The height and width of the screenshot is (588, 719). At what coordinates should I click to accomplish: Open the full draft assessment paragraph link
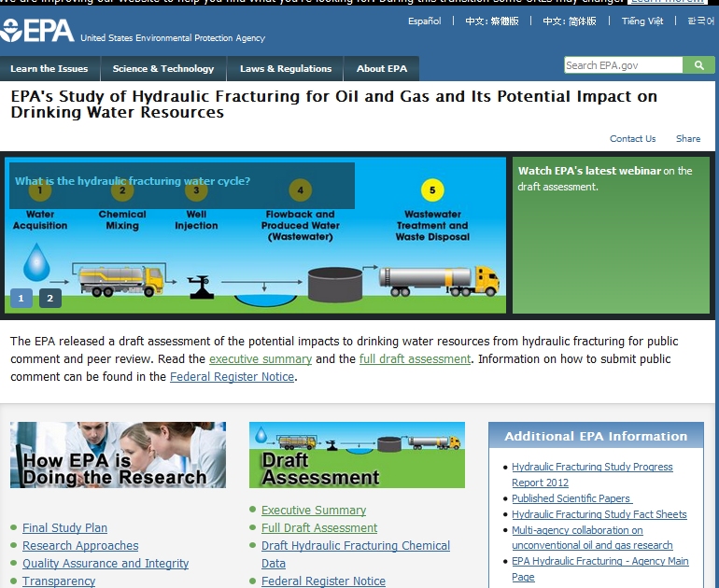pyautogui.click(x=415, y=358)
